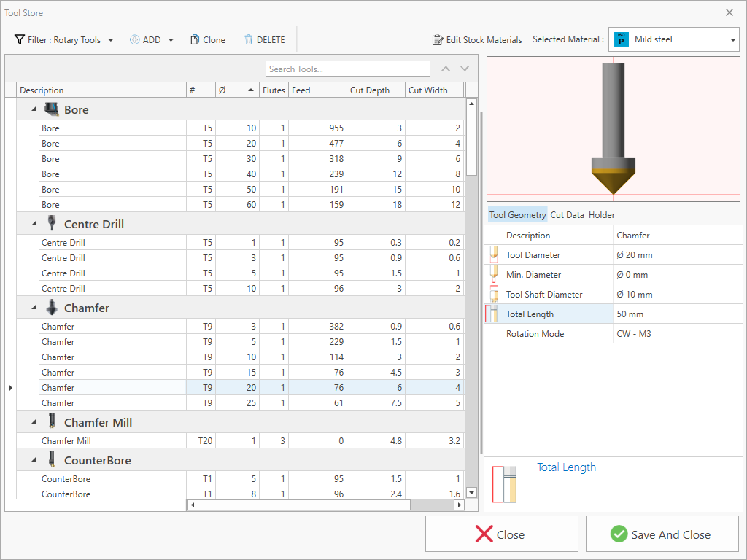The width and height of the screenshot is (747, 560).
Task: Collapse the Bore group
Action: click(34, 110)
